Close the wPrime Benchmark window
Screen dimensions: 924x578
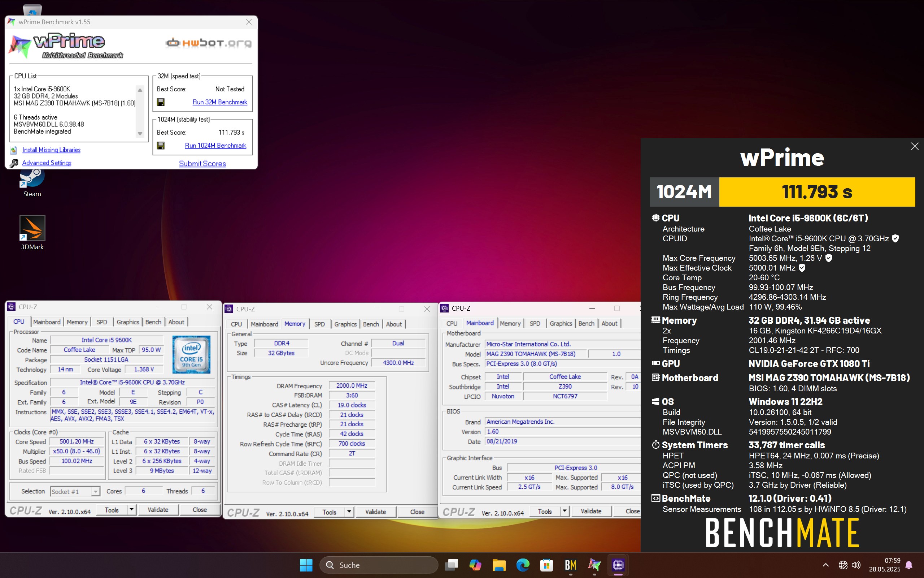(x=249, y=22)
